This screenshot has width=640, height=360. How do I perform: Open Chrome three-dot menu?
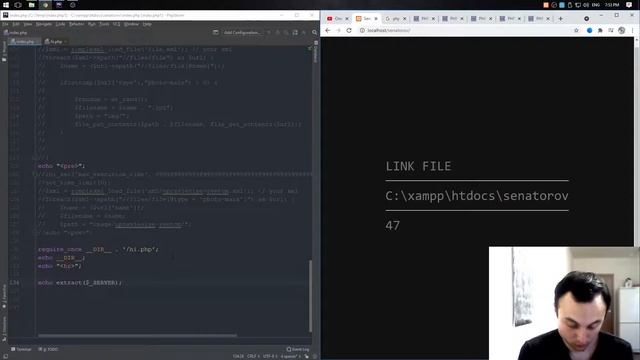632,31
